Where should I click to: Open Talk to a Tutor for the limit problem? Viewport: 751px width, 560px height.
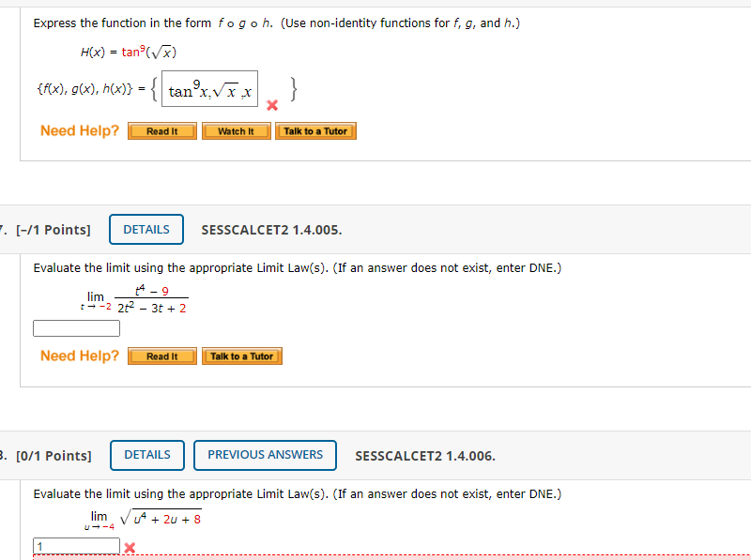click(241, 356)
